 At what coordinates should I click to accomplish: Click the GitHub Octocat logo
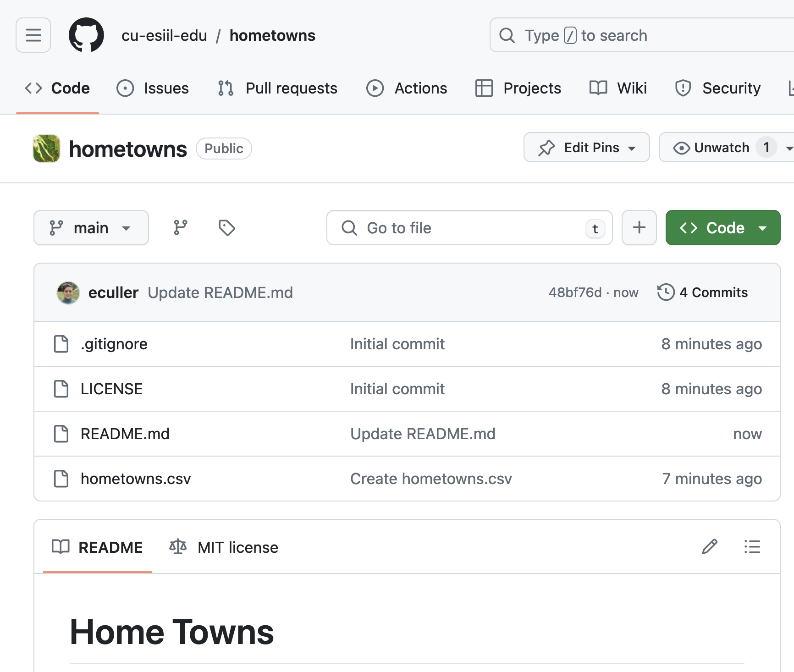click(86, 35)
